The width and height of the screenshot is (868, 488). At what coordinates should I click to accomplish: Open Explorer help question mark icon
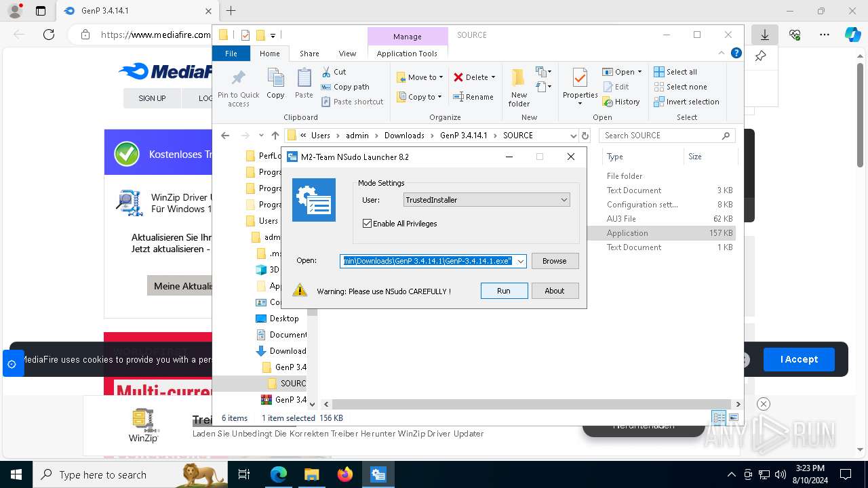pos(736,54)
